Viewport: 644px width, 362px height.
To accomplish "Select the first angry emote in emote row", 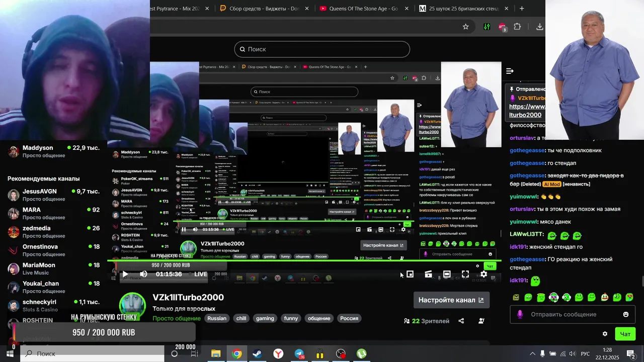I will pos(516,297).
